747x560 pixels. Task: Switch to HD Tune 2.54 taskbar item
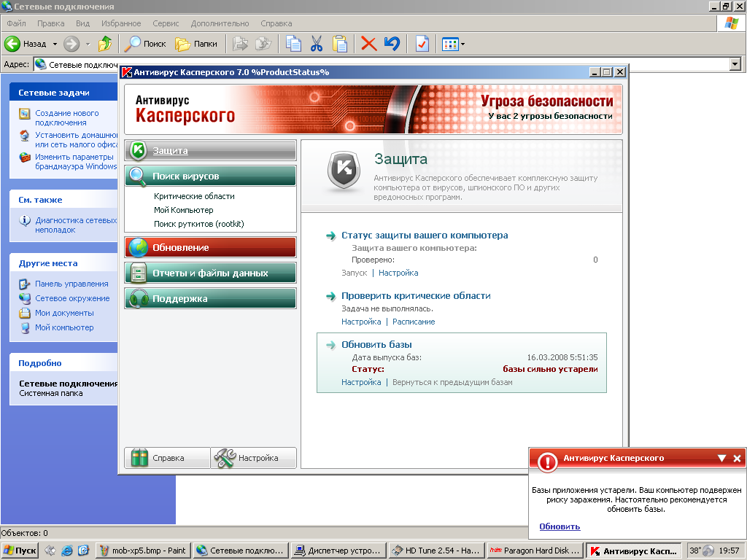point(436,551)
